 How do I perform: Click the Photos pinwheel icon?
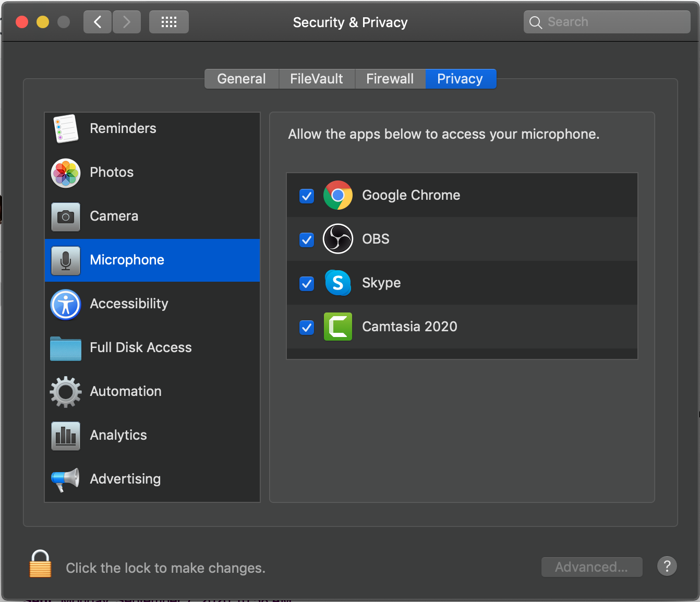pyautogui.click(x=66, y=173)
